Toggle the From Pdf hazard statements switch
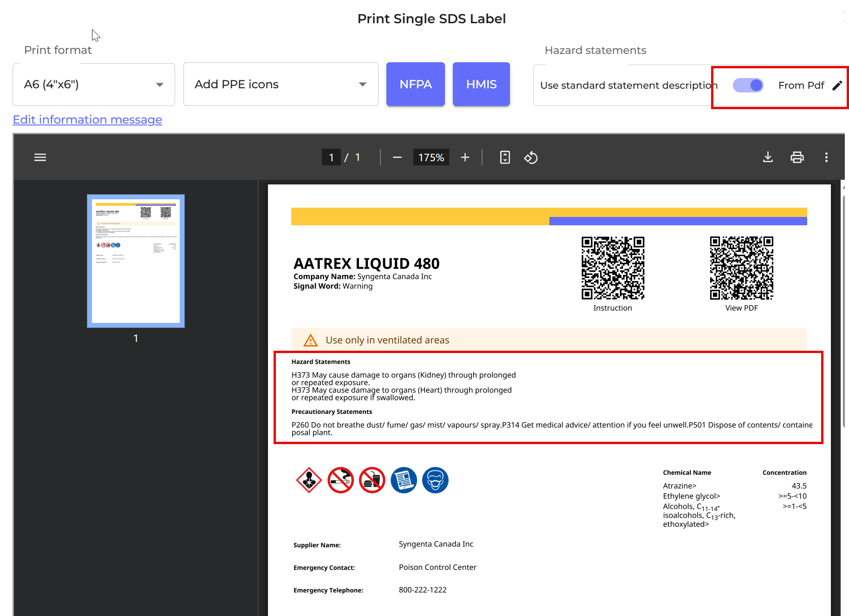 (748, 85)
